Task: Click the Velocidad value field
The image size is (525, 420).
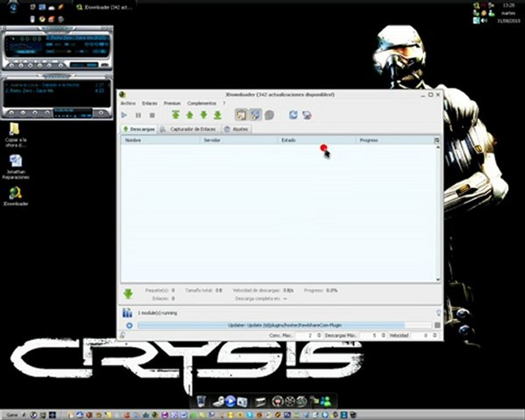Action: click(x=421, y=335)
